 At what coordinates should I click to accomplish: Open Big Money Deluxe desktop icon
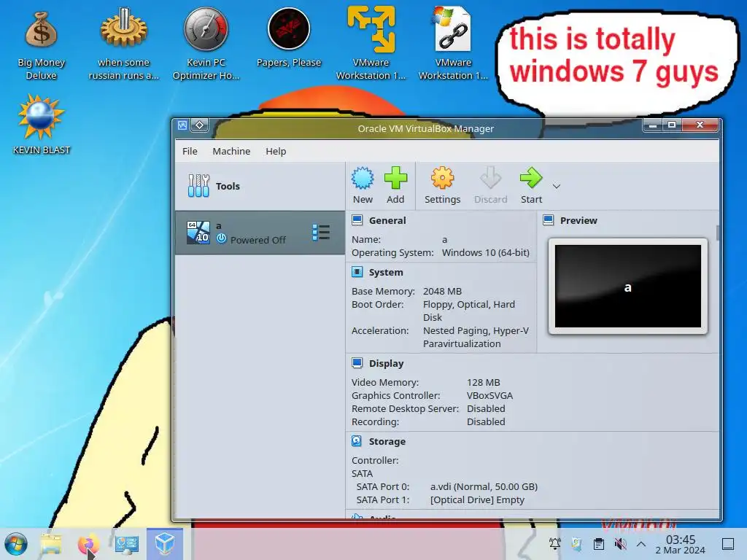click(41, 45)
